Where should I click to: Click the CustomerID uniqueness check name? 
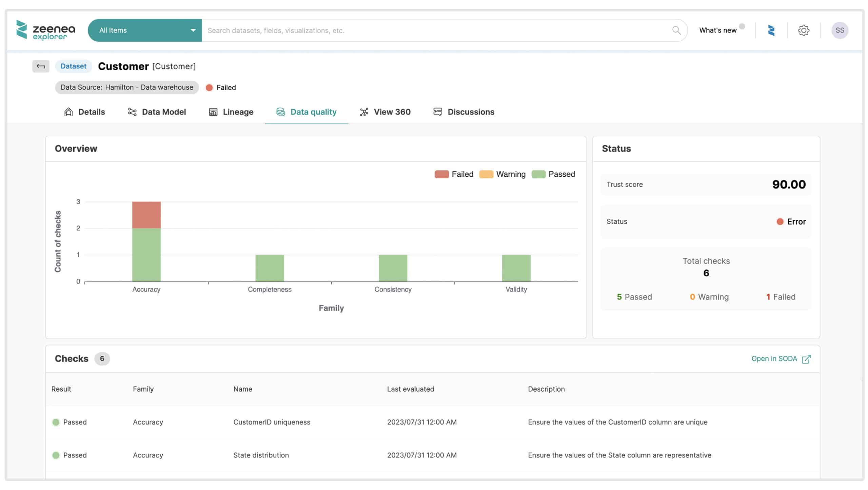pos(272,422)
